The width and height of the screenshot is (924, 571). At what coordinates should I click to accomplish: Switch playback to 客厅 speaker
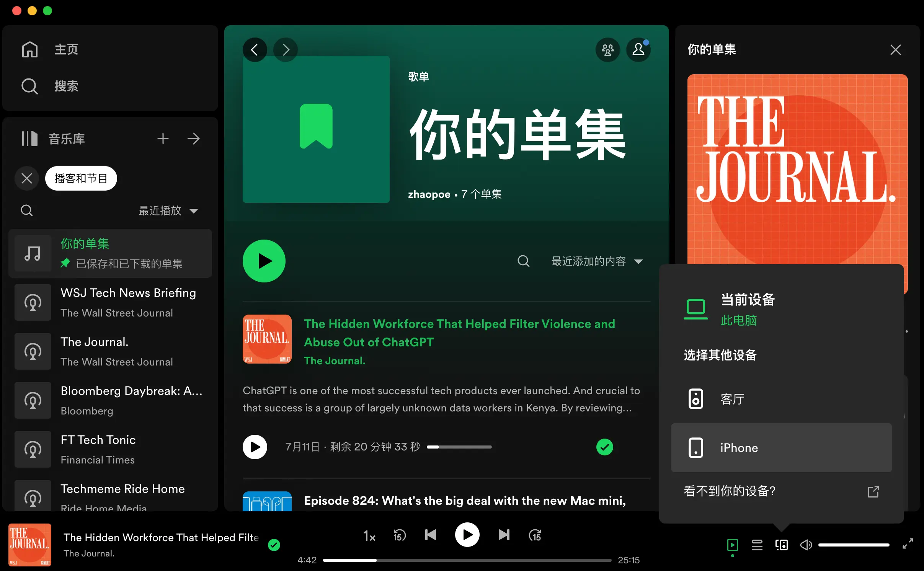(x=782, y=399)
